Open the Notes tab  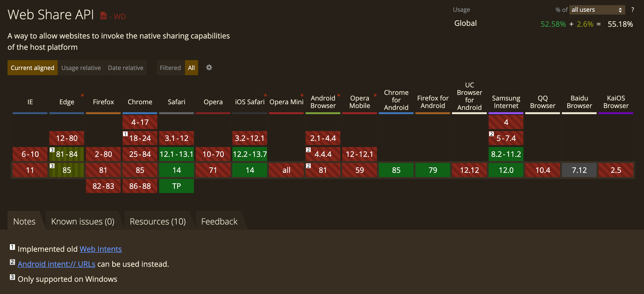point(24,221)
